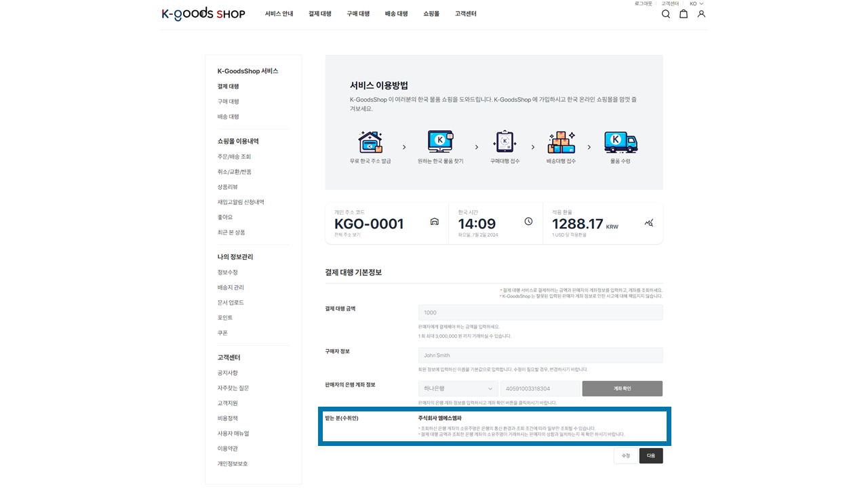Screen dimensions: 868x488
Task: Click the exchange rate chart icon
Action: click(x=649, y=222)
